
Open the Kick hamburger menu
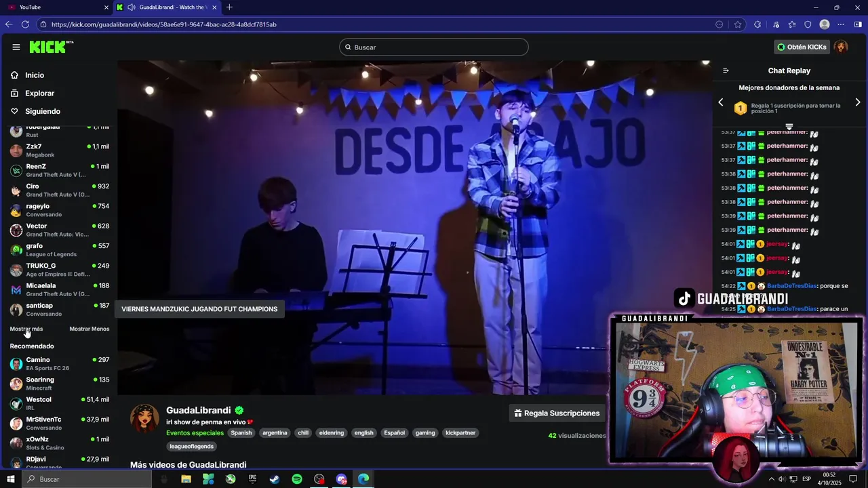16,47
